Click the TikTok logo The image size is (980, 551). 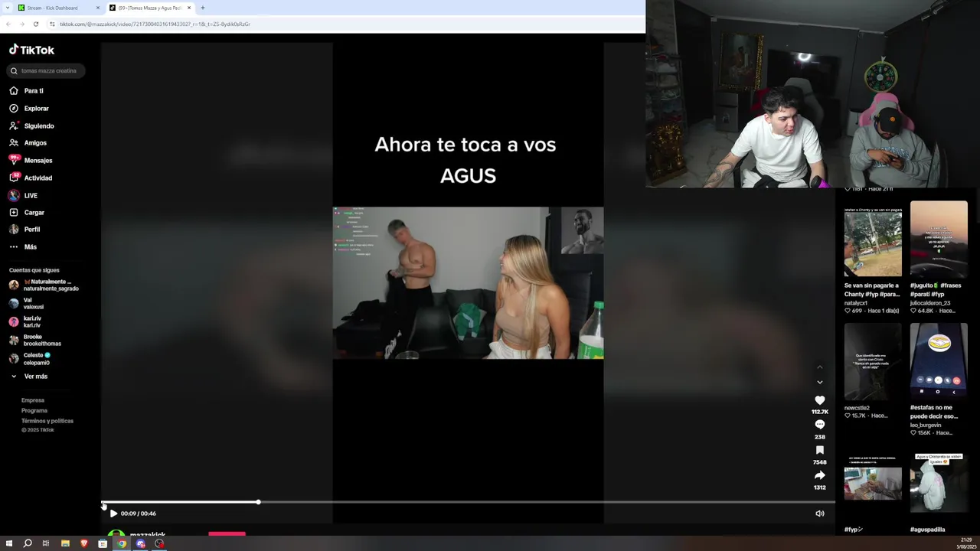[31, 50]
